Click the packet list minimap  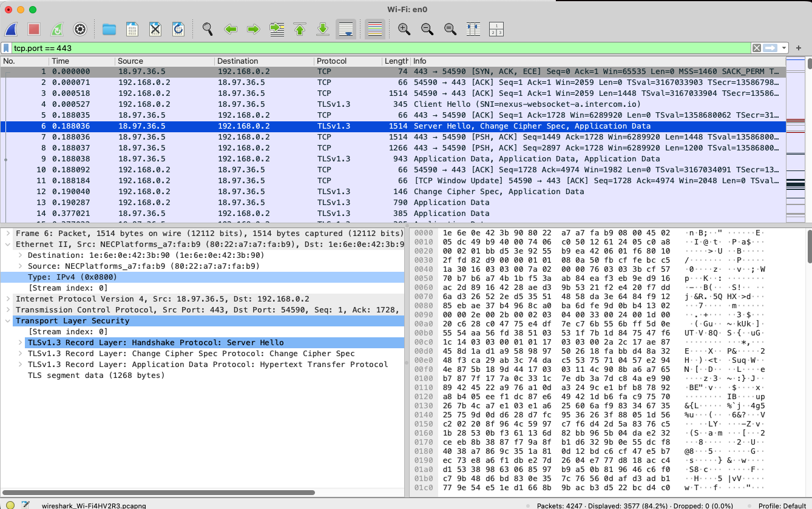[794, 141]
